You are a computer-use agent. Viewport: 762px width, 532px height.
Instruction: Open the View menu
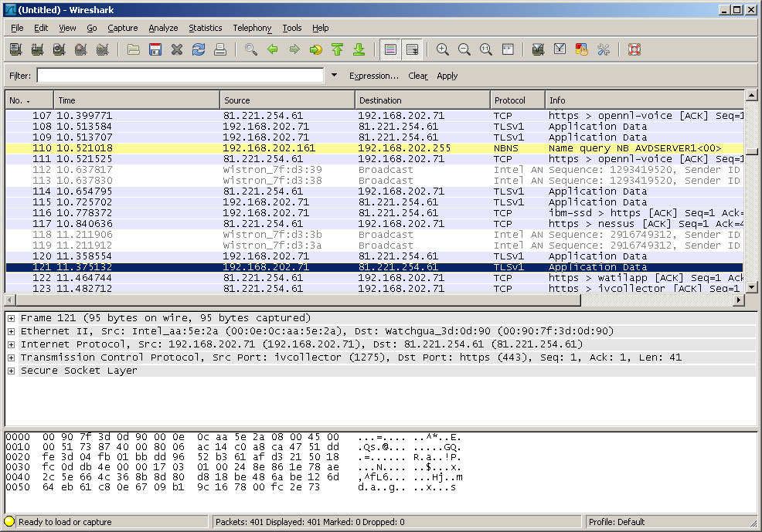click(x=67, y=28)
